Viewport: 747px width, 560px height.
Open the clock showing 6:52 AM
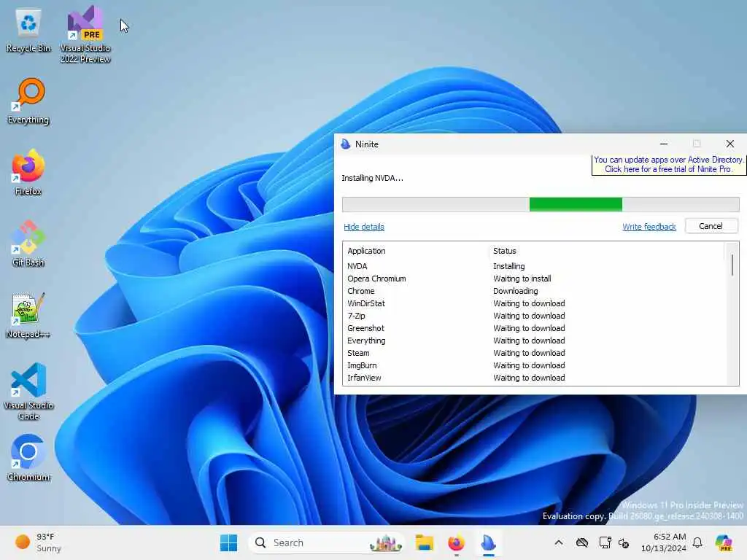[x=664, y=542]
